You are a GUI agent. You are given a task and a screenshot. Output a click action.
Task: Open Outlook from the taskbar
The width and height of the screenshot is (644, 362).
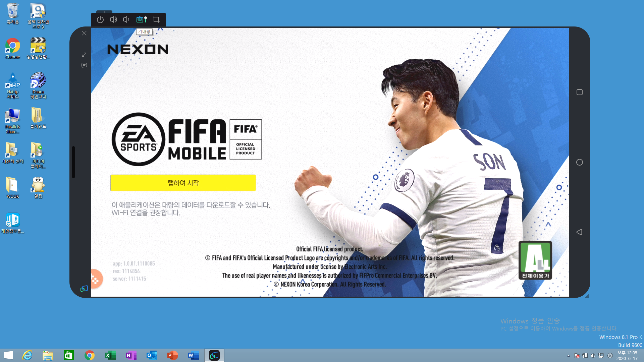click(152, 355)
